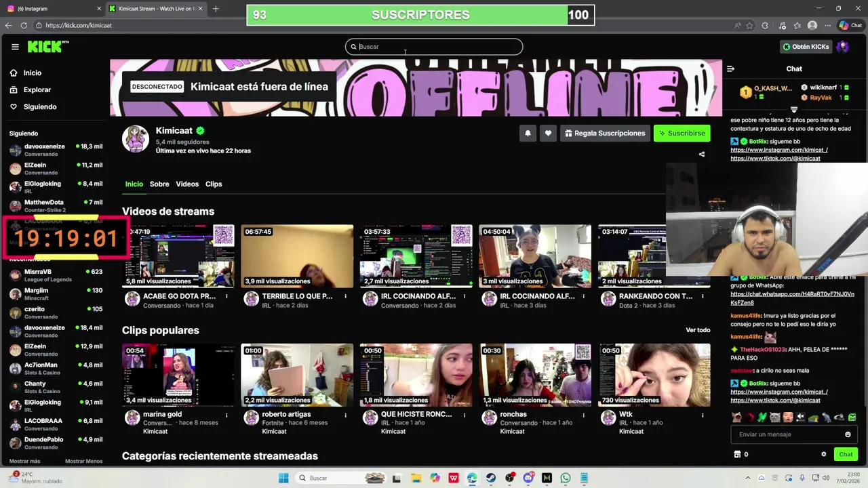The width and height of the screenshot is (868, 488).
Task: Click the green Suscribirse button
Action: click(682, 133)
